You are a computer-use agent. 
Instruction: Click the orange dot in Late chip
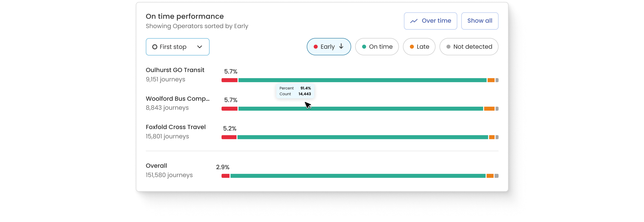point(412,47)
